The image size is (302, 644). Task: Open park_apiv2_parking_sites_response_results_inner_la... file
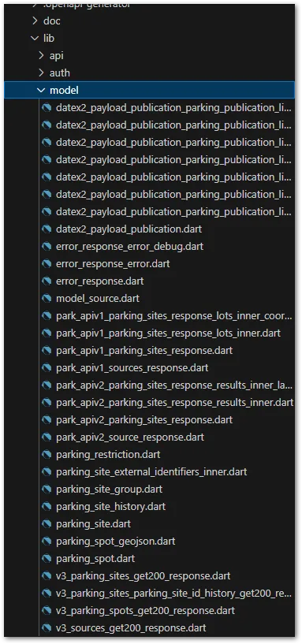point(174,385)
